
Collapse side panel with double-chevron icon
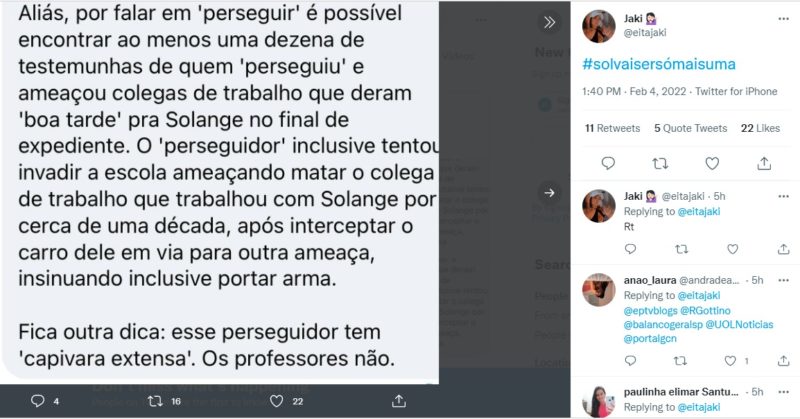(x=549, y=22)
